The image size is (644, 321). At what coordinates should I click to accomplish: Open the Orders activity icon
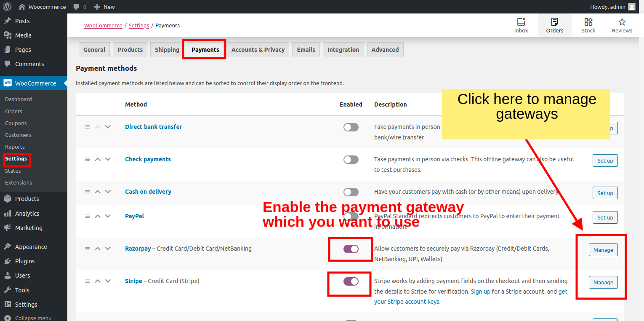click(555, 22)
